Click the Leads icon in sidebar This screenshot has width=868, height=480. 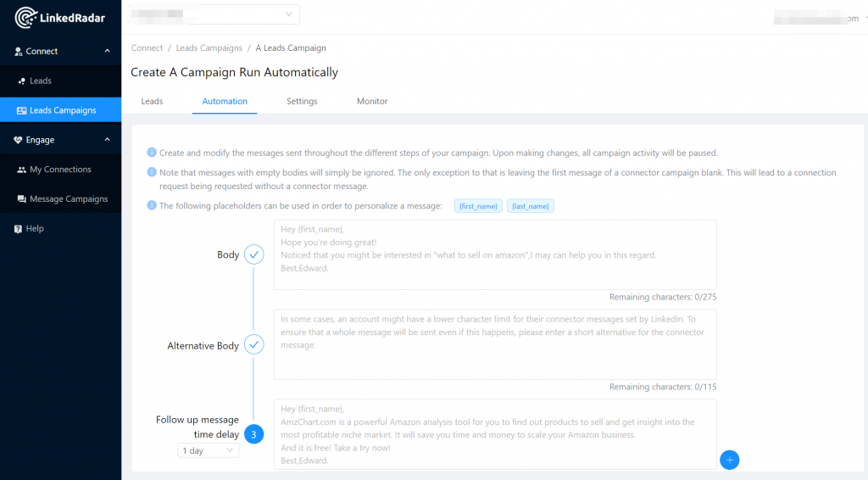(22, 81)
